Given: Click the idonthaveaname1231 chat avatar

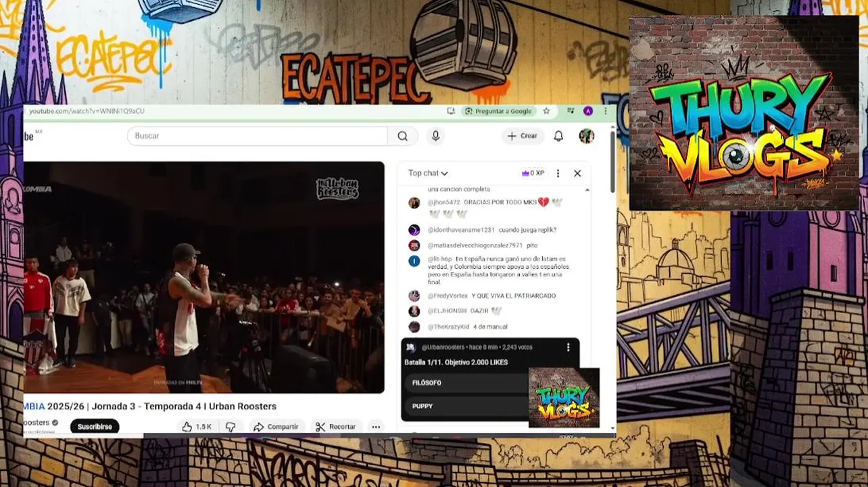Looking at the screenshot, I should point(414,230).
